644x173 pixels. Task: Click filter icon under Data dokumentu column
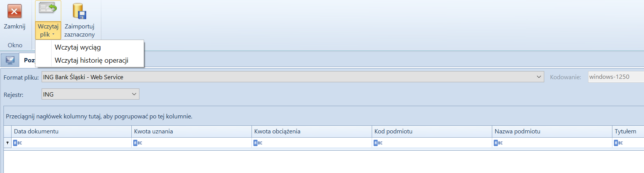(18, 143)
